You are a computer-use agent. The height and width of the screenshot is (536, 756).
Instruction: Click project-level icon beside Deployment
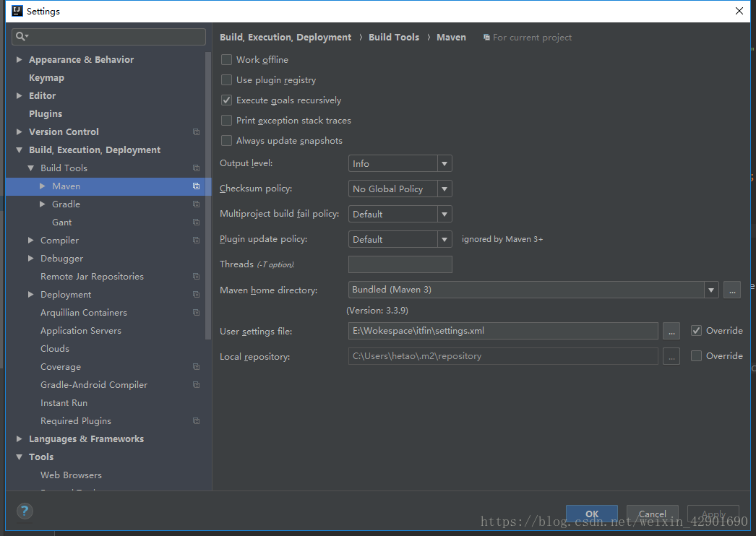pyautogui.click(x=197, y=295)
